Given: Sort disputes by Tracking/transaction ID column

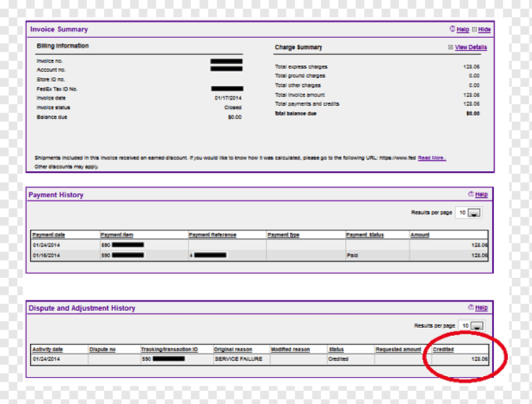Looking at the screenshot, I should click(169, 349).
